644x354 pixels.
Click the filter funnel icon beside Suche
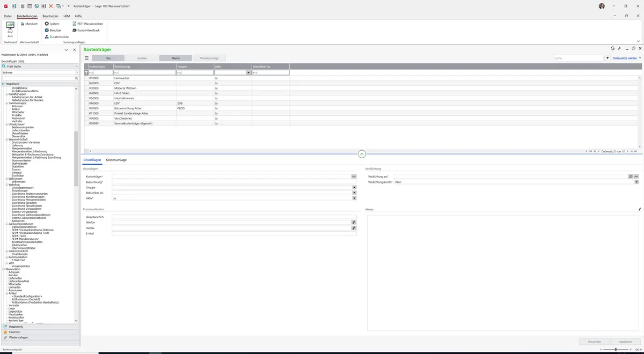[608, 58]
